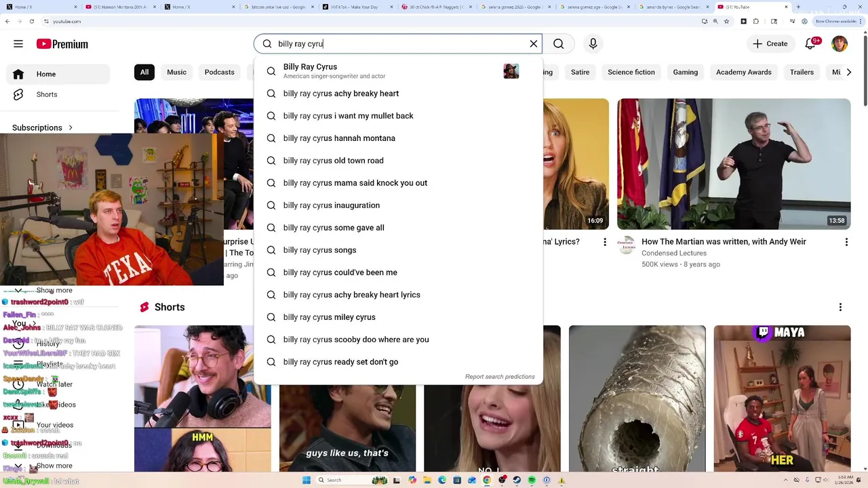Open Spotify from the taskbar
The width and height of the screenshot is (868, 488).
[532, 480]
